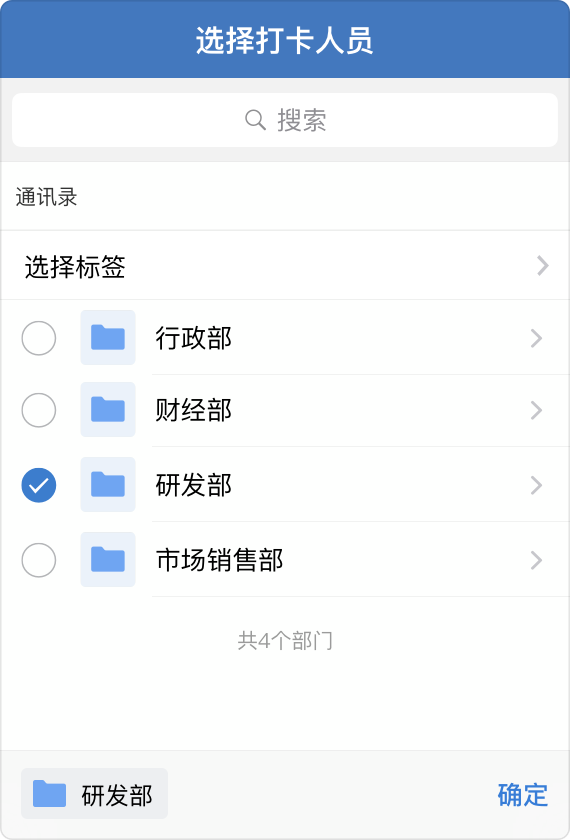Select the 财经部 checkbox
This screenshot has height=840, width=570.
pos(39,410)
